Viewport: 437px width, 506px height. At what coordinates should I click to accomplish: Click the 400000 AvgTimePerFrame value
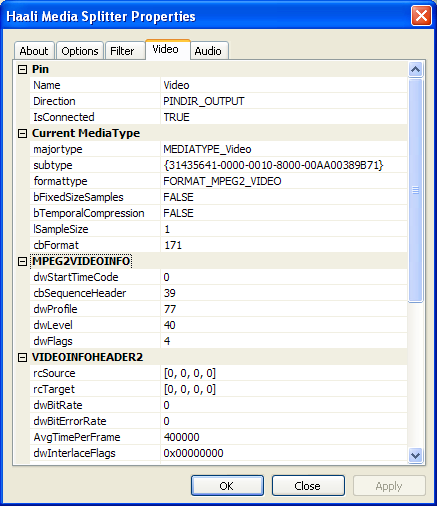point(182,437)
